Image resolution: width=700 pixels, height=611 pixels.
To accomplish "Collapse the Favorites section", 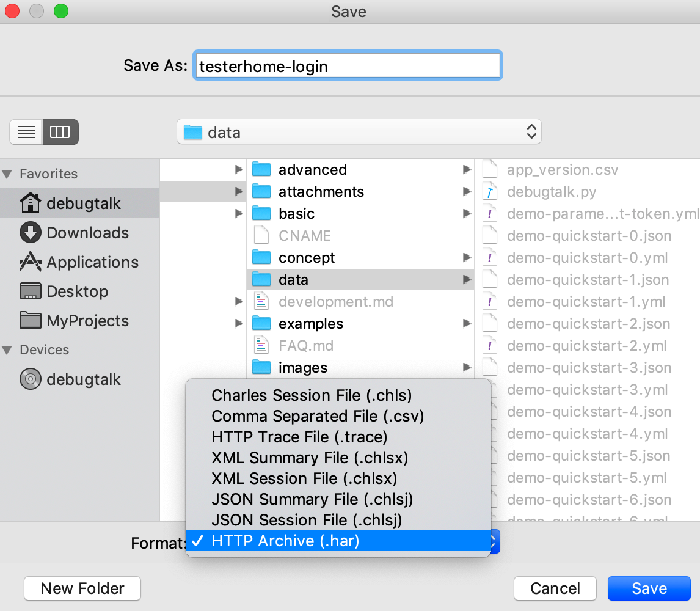I will point(7,174).
